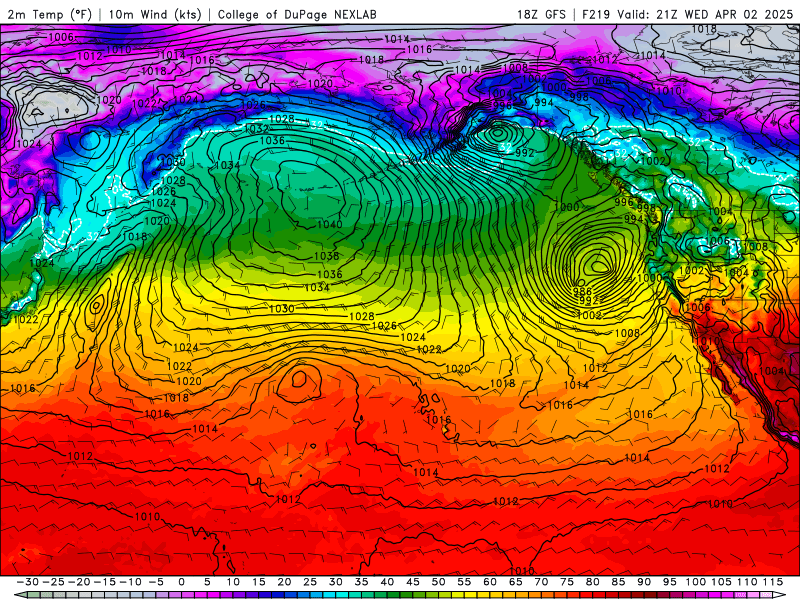Image resolution: width=800 pixels, height=600 pixels.
Task: Select the 30 value on the temperature scale
Action: tap(336, 582)
